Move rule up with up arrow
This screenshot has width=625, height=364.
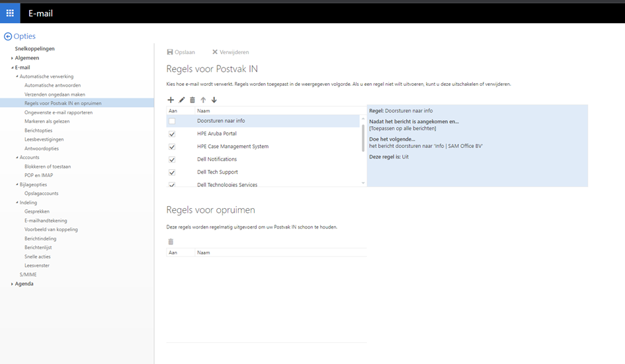[203, 100]
